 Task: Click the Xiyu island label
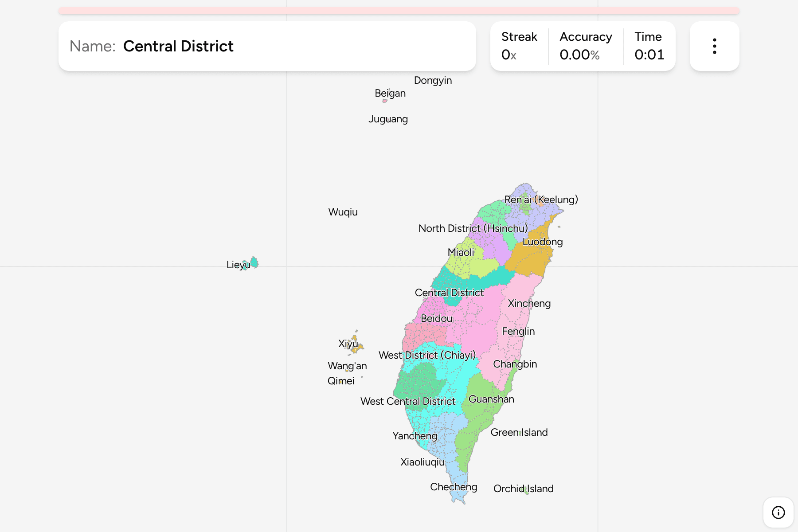(348, 344)
